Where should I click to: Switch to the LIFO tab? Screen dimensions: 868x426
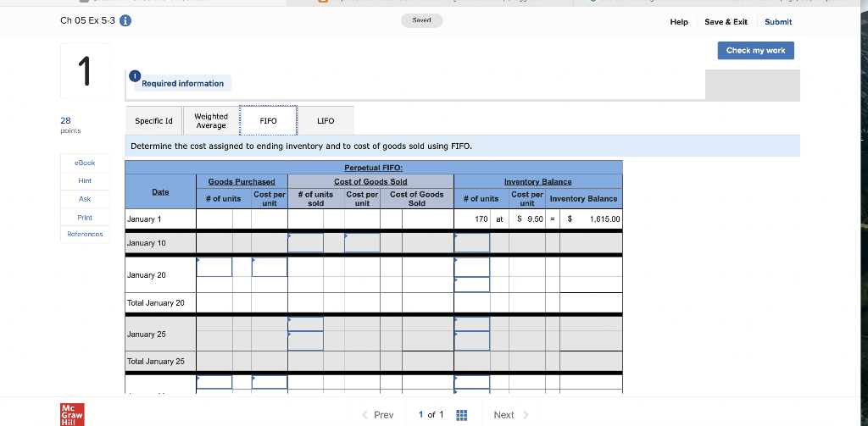325,120
